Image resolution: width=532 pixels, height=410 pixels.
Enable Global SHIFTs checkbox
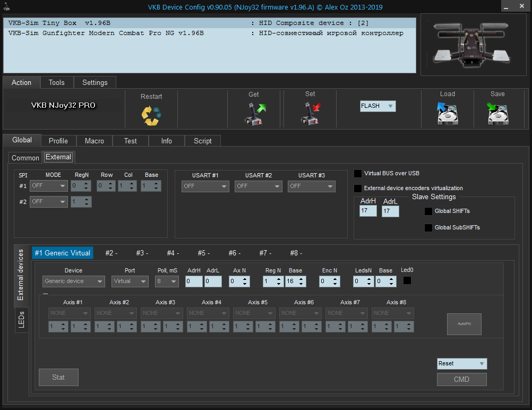[428, 211]
